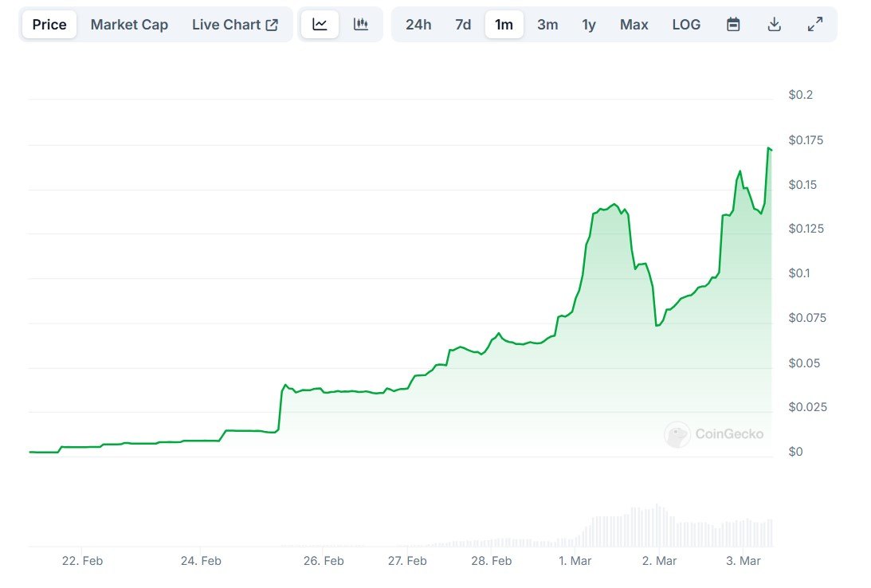The height and width of the screenshot is (588, 871).
Task: Click the $0.075 axis label
Action: [807, 318]
